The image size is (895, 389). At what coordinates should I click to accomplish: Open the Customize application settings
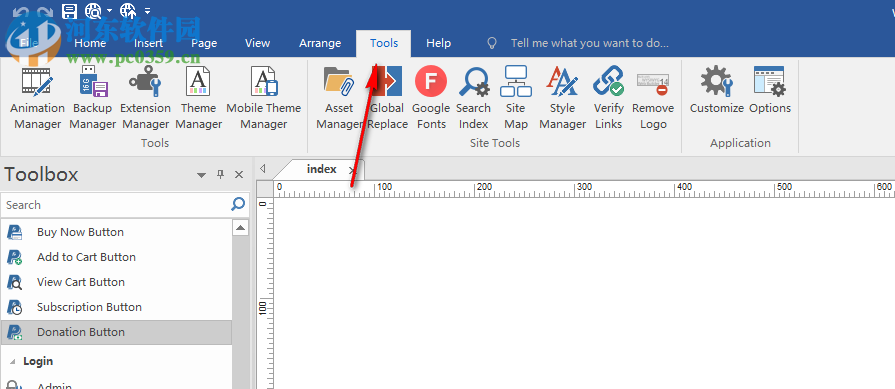pos(717,91)
